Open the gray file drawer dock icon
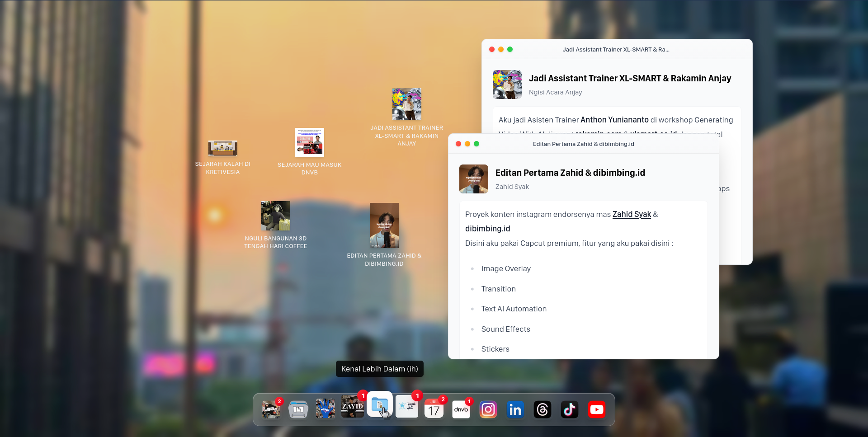The height and width of the screenshot is (437, 868). pyautogui.click(x=298, y=409)
